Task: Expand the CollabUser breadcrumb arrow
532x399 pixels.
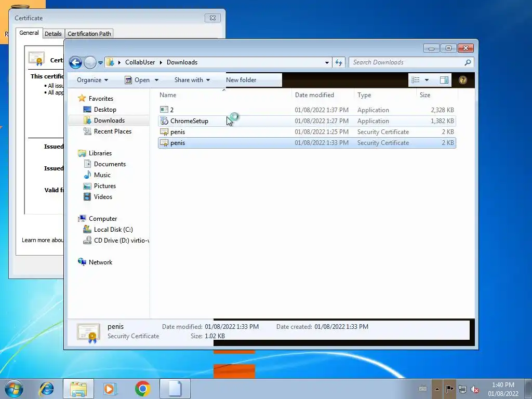Action: [161, 62]
